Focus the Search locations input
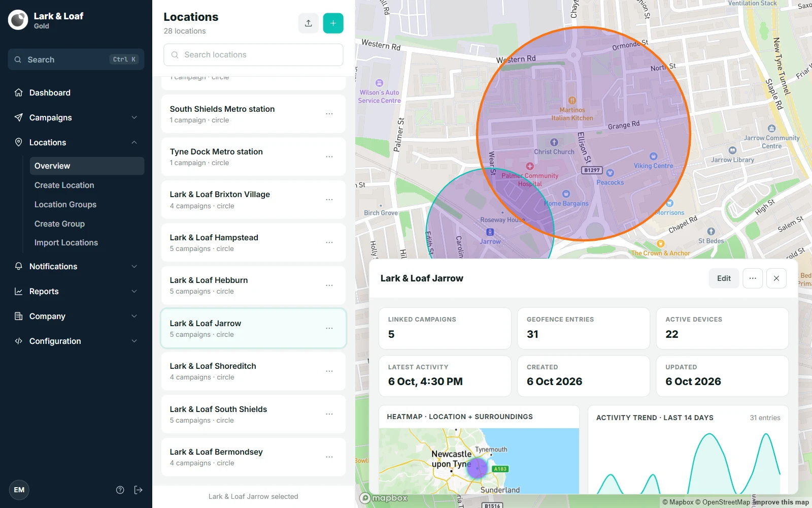Screen dimensions: 812x508 pos(253,55)
